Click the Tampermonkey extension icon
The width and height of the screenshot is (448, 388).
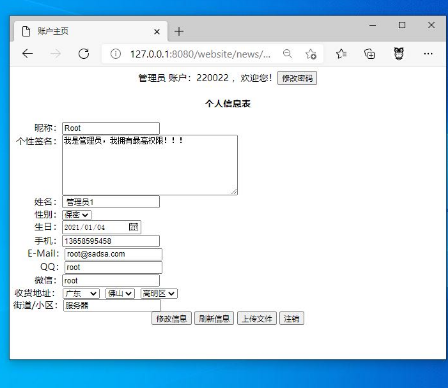coord(399,53)
